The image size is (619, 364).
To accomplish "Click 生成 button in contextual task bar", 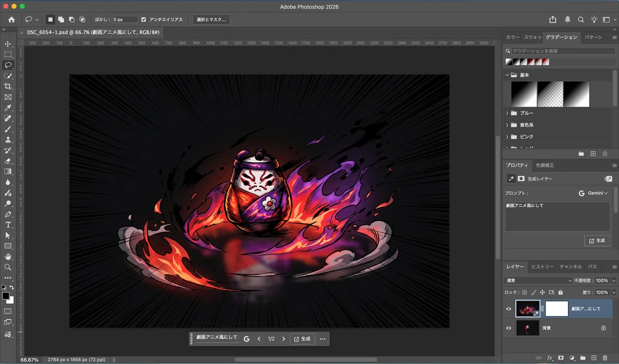I will [302, 339].
